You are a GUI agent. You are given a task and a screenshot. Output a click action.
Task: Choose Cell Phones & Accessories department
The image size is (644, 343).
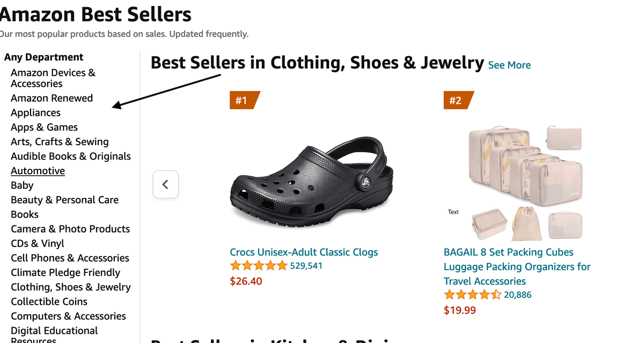(70, 258)
